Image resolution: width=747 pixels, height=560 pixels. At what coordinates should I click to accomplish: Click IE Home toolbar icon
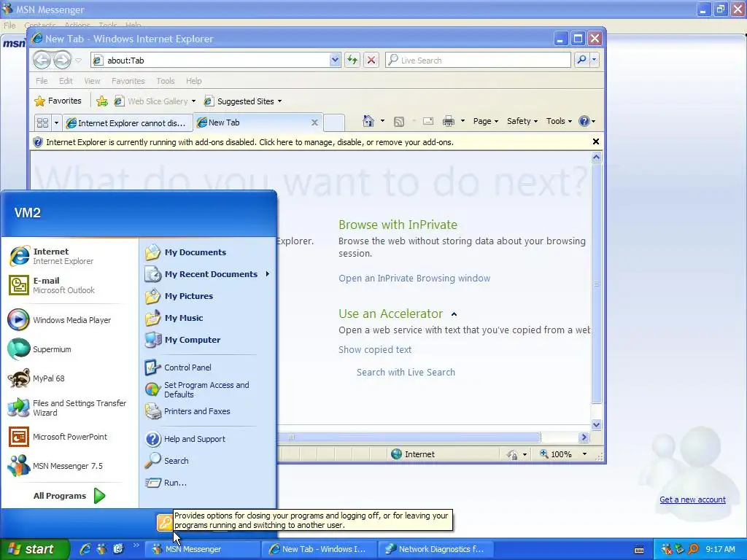tap(368, 122)
